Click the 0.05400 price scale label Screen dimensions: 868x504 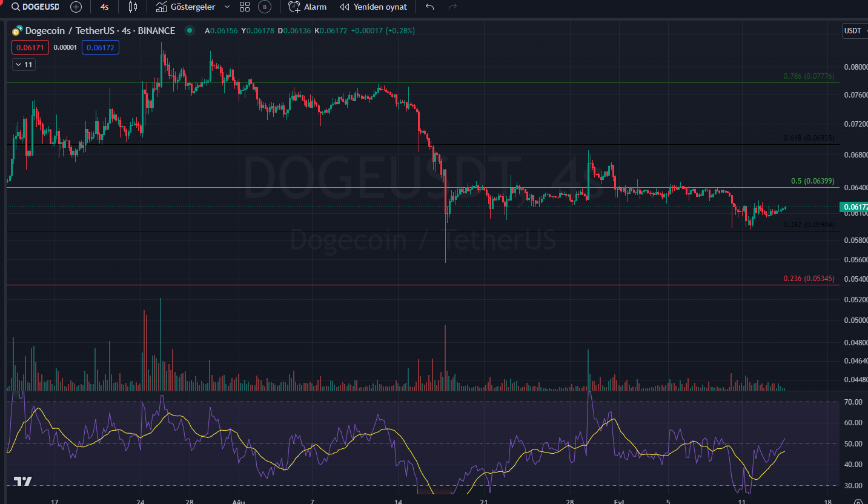[x=855, y=279]
